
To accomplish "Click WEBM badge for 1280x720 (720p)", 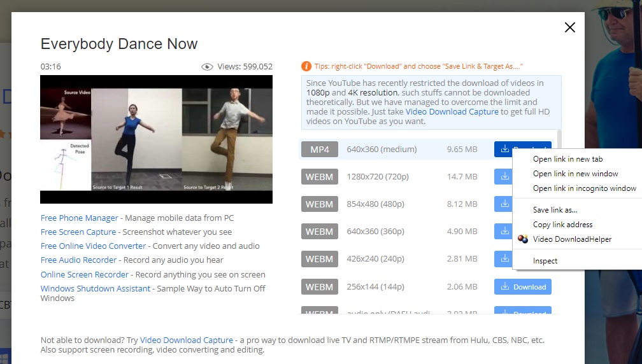I will coord(319,177).
